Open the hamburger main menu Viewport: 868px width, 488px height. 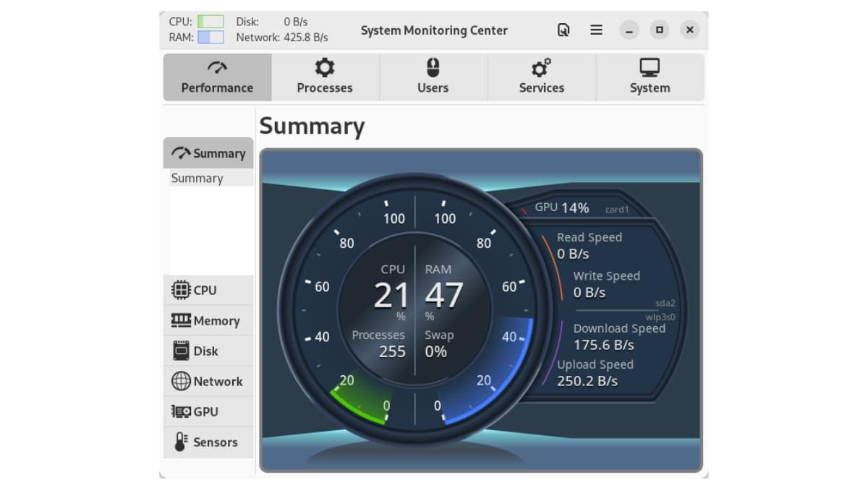coord(596,30)
